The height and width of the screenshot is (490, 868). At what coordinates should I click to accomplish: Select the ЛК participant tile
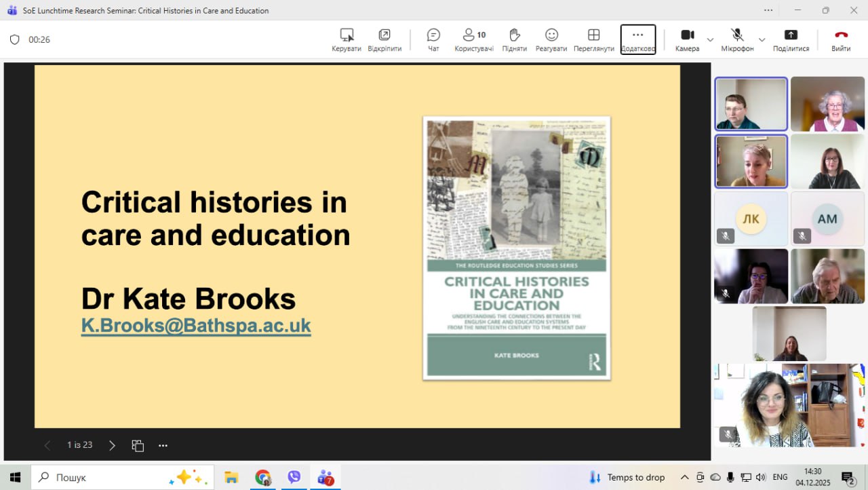(751, 219)
